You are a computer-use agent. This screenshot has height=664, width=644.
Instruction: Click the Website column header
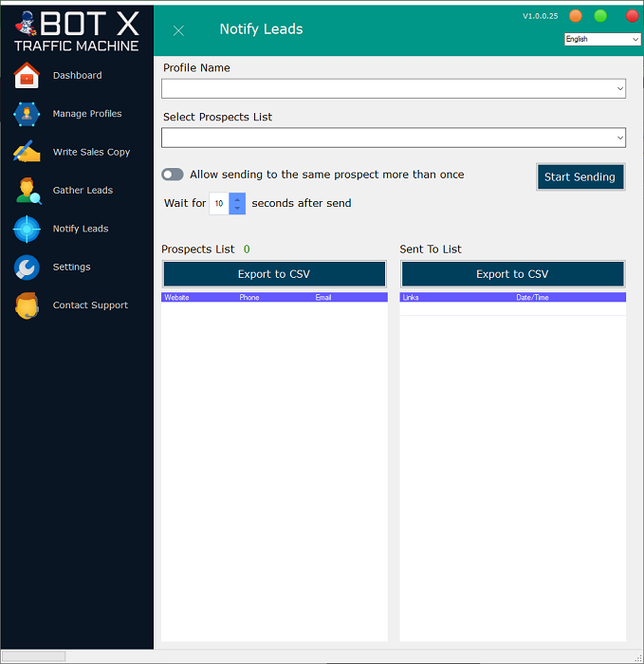coord(176,297)
